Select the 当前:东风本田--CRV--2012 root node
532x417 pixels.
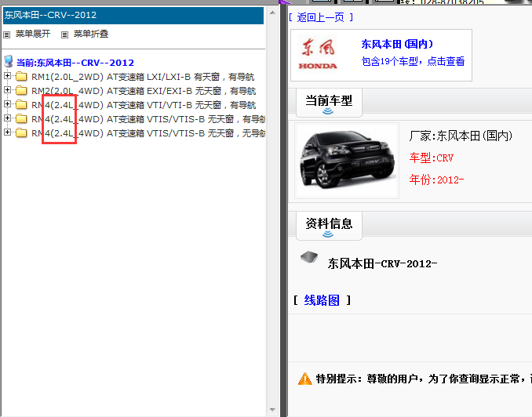pyautogui.click(x=75, y=63)
